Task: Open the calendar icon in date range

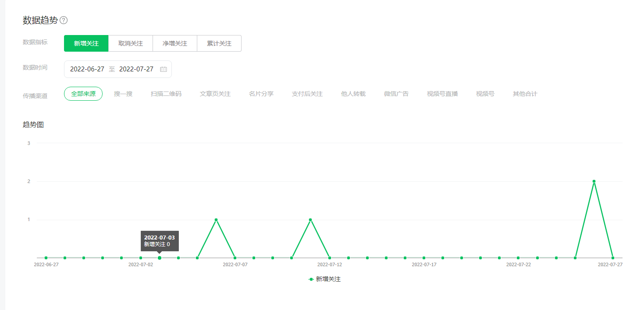Action: click(x=164, y=69)
